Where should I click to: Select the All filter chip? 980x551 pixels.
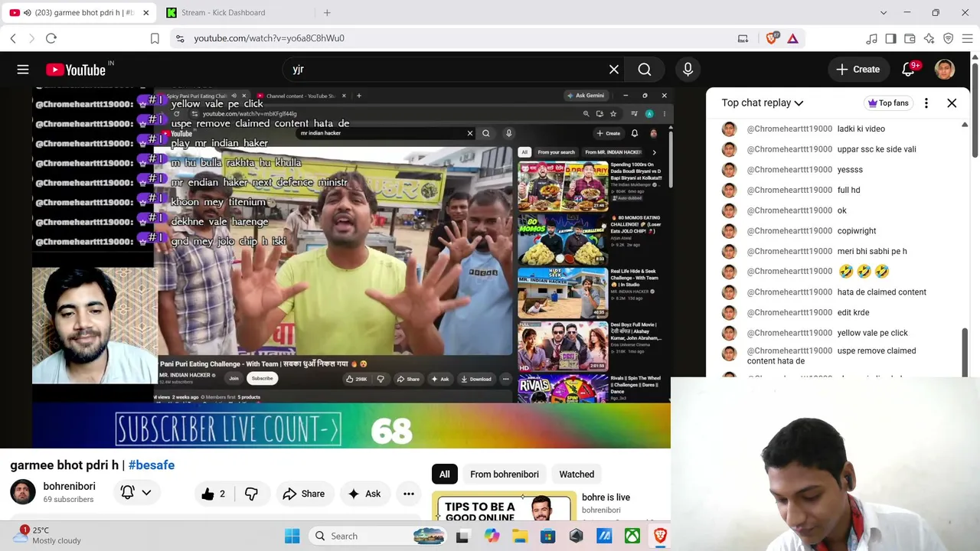[x=444, y=474]
